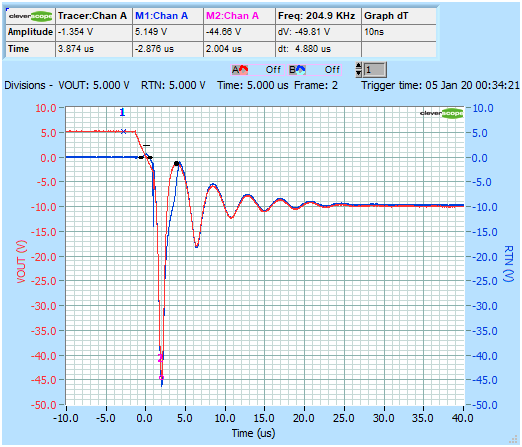Click the Trigger time stamp text

[x=441, y=86]
